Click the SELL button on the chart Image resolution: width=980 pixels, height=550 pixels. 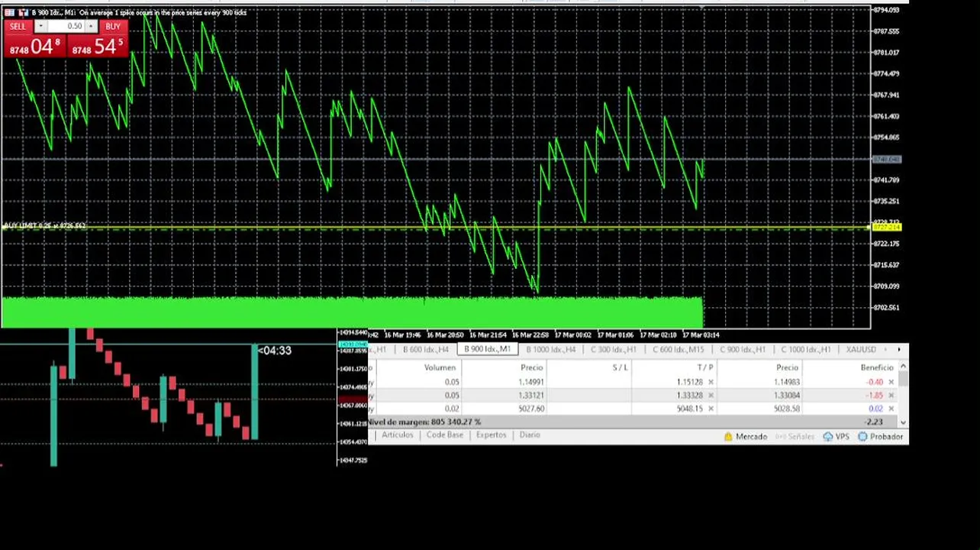[x=18, y=27]
